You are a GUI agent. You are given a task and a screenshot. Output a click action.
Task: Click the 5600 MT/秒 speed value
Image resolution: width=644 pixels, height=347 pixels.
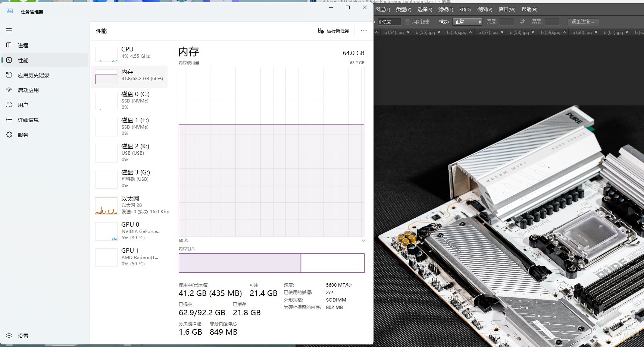(x=339, y=285)
